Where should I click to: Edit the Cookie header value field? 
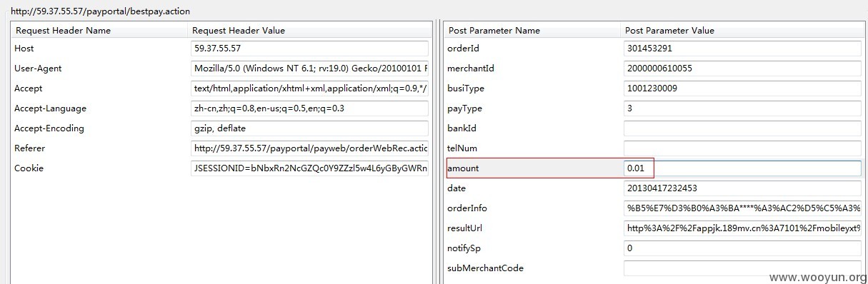309,168
